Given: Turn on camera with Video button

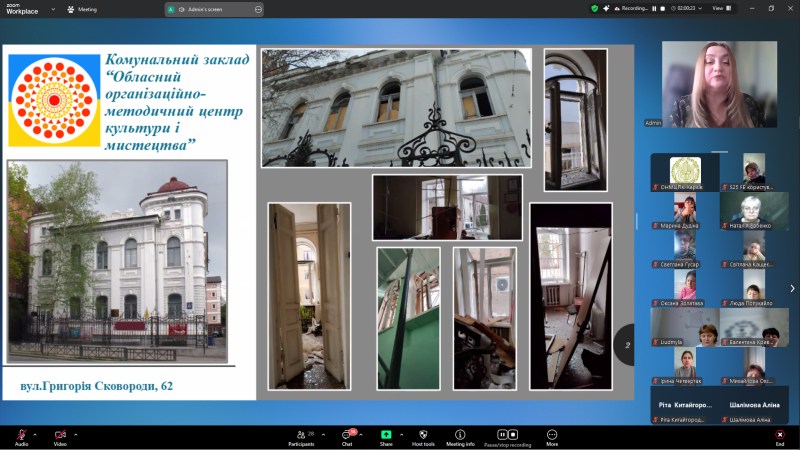Looking at the screenshot, I should (60, 435).
